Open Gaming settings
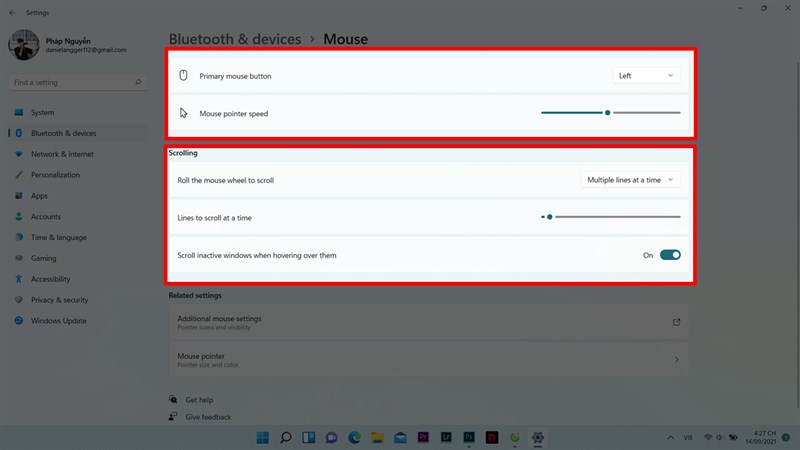 (x=78, y=258)
